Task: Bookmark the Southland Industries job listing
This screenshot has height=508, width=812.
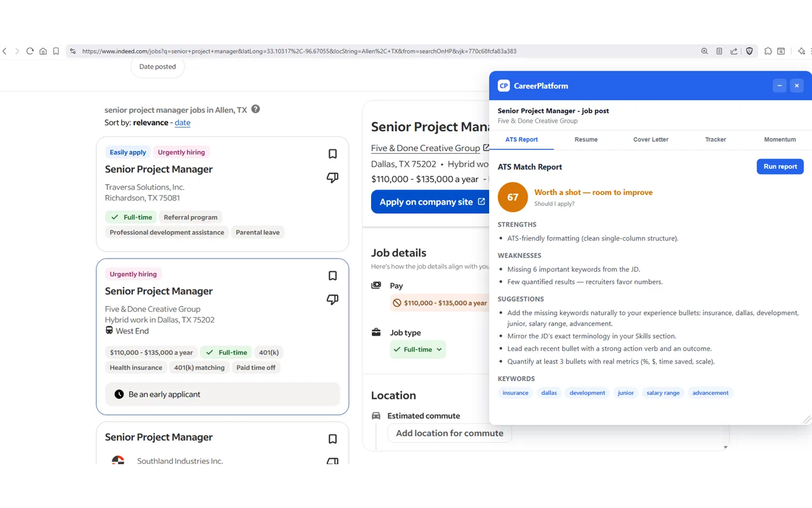Action: point(332,439)
